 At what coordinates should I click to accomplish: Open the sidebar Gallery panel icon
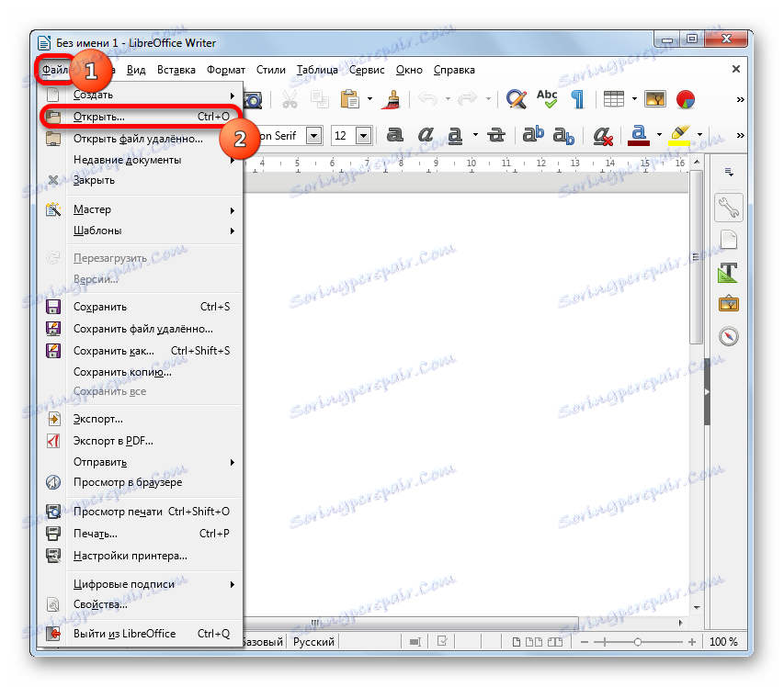point(729,304)
